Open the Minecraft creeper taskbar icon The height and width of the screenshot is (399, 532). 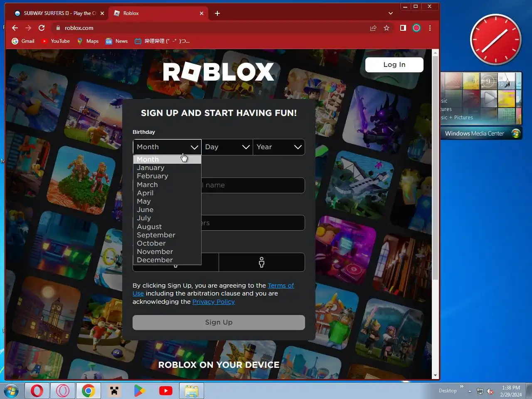[114, 391]
